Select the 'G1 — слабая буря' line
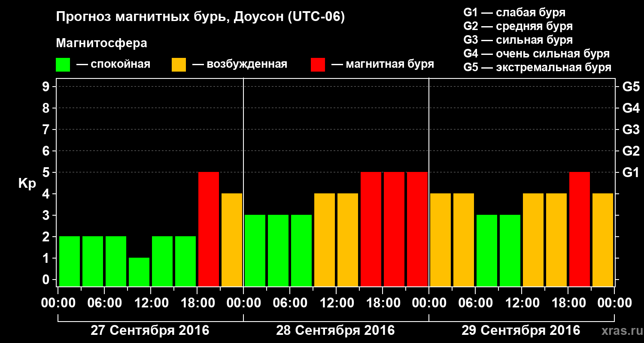The width and height of the screenshot is (644, 343). (514, 12)
